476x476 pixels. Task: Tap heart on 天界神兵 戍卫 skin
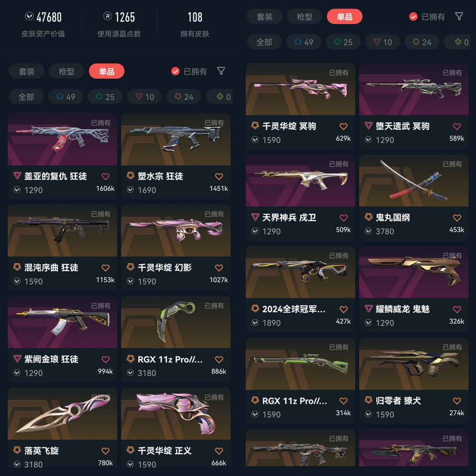343,218
